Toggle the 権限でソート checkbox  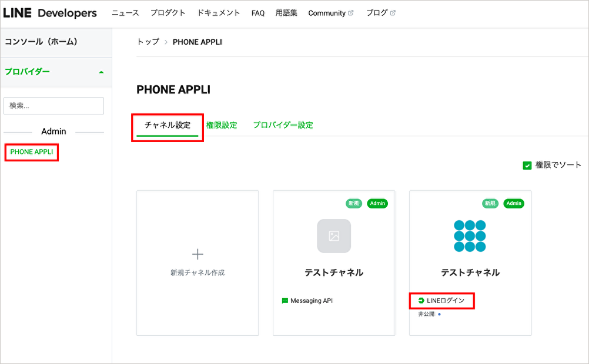click(527, 166)
